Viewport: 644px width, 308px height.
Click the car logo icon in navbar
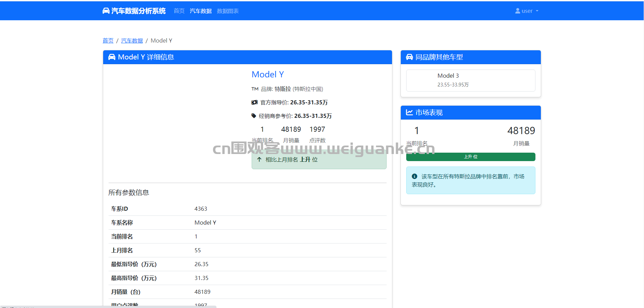coord(106,11)
